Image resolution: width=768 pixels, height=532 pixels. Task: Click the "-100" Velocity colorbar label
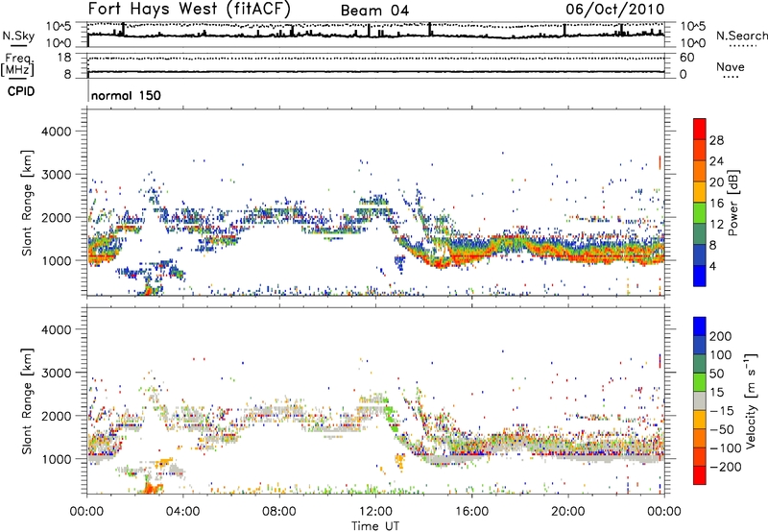[x=726, y=448]
